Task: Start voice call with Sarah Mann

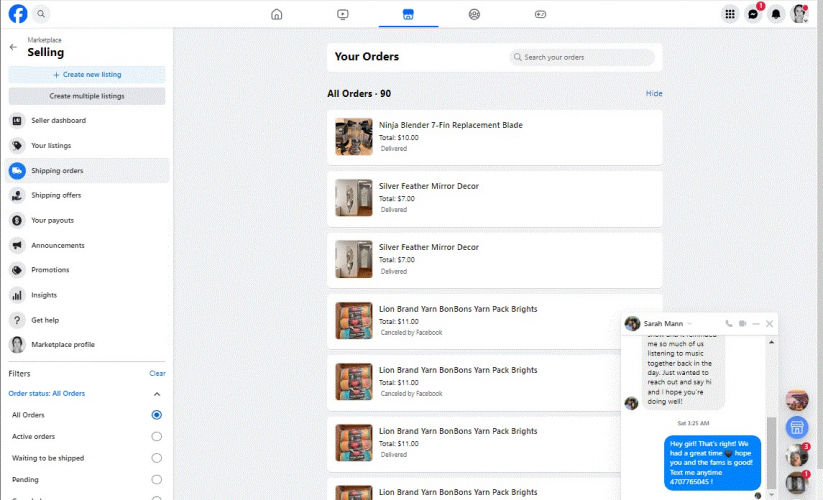Action: [x=729, y=324]
